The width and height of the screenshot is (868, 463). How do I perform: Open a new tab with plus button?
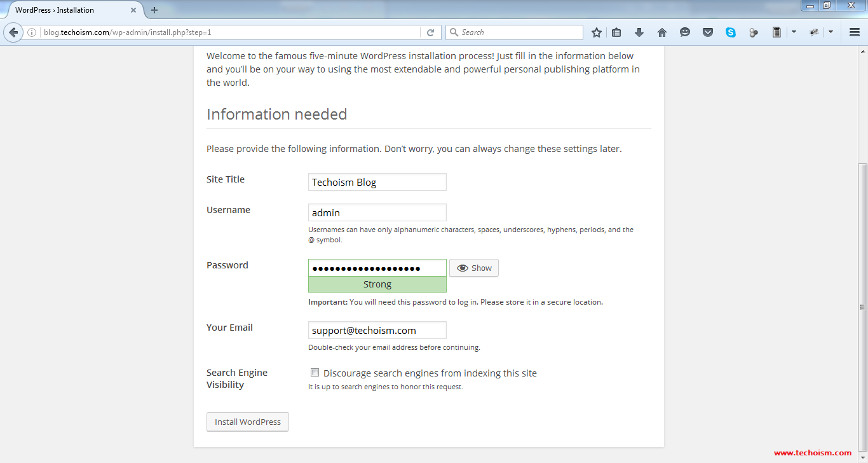(x=154, y=10)
